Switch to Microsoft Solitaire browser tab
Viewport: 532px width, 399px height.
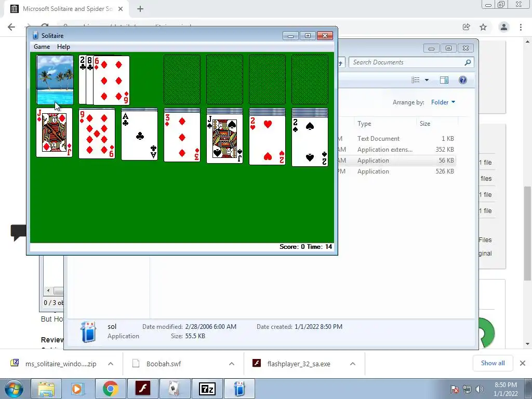click(66, 9)
